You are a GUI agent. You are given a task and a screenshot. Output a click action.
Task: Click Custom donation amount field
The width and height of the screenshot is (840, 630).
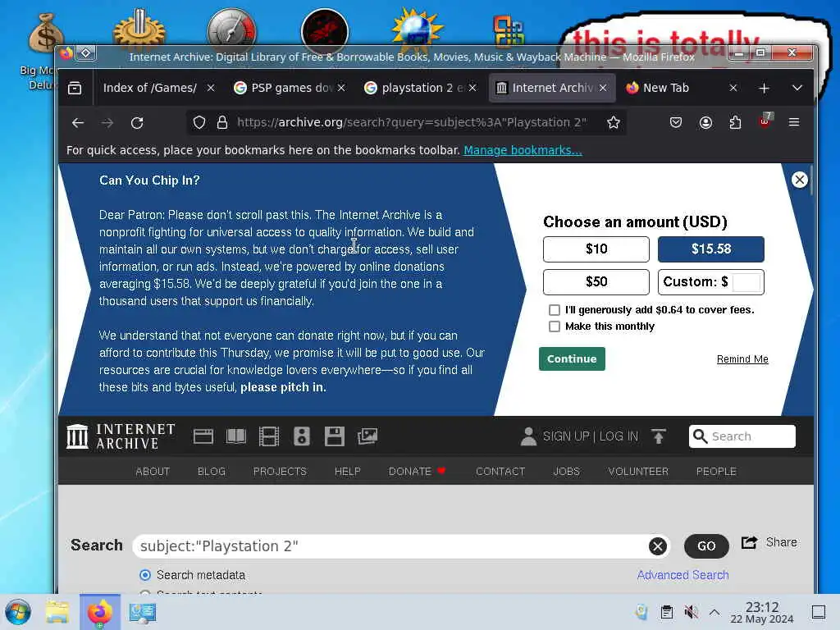pos(746,282)
